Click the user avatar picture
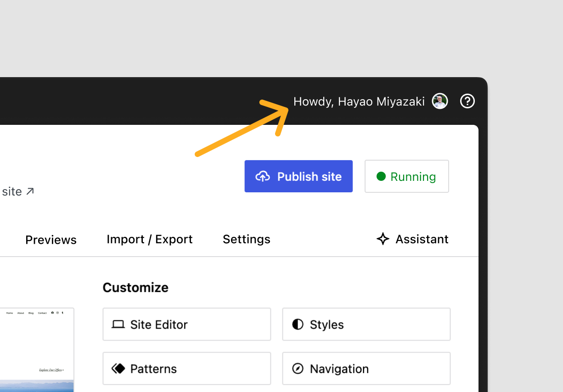The height and width of the screenshot is (392, 563). coord(440,101)
